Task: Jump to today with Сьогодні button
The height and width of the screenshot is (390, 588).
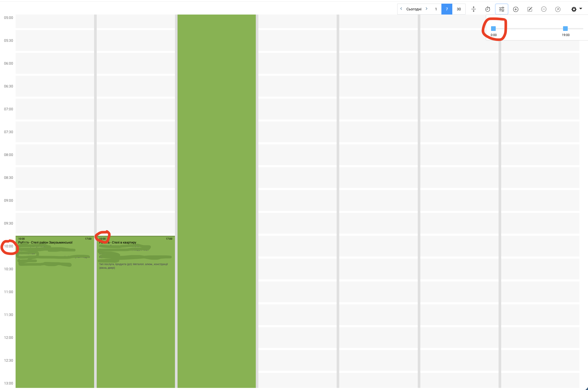Action: pos(414,9)
